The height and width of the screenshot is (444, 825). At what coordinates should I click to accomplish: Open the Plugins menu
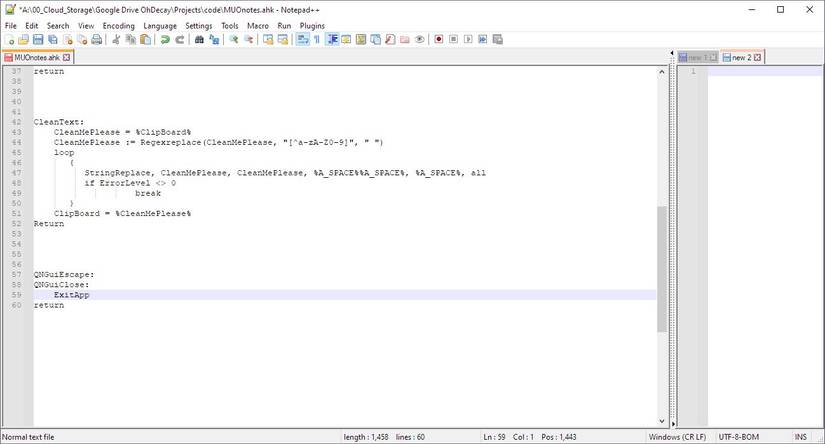(x=312, y=26)
